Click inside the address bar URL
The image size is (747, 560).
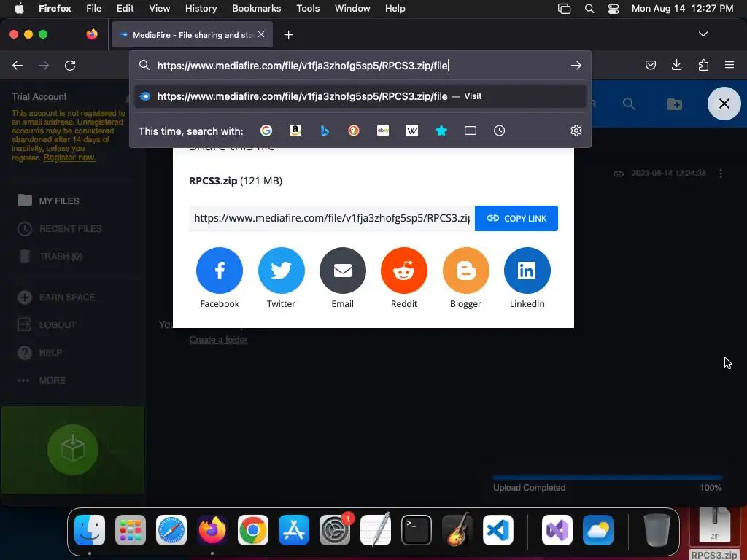point(303,65)
